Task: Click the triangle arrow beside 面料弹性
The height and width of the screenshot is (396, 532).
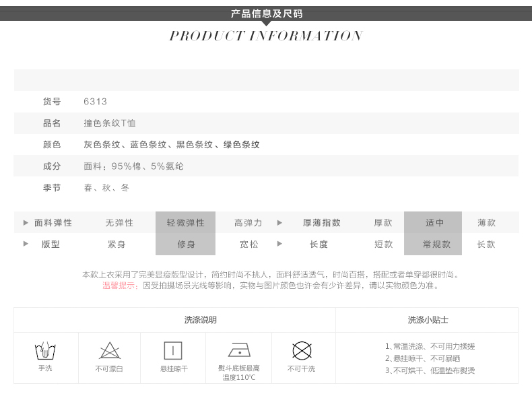Action: tap(26, 223)
